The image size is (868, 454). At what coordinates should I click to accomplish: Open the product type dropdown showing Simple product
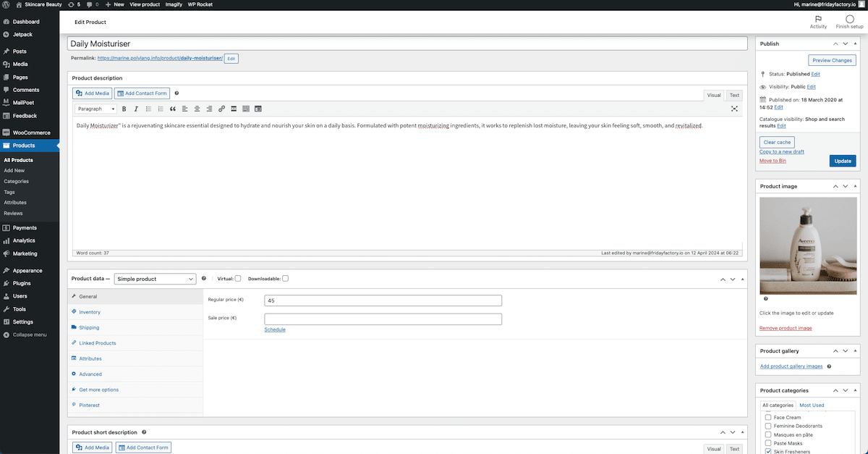click(155, 278)
